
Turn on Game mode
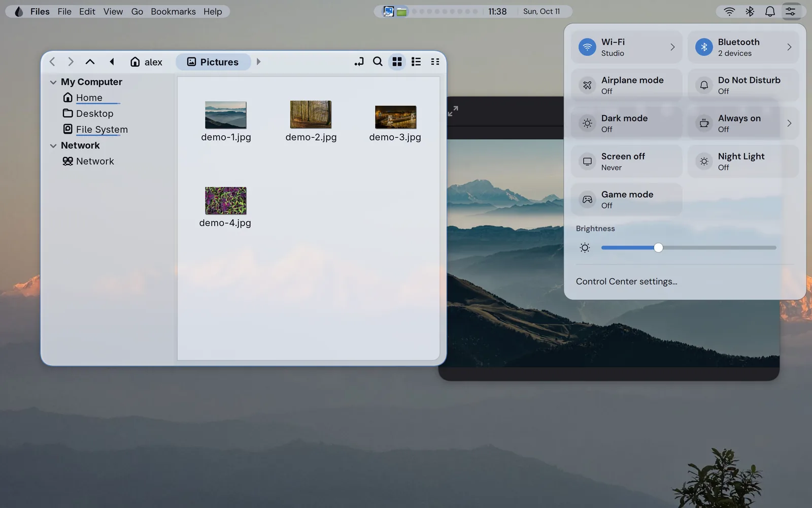[626, 200]
